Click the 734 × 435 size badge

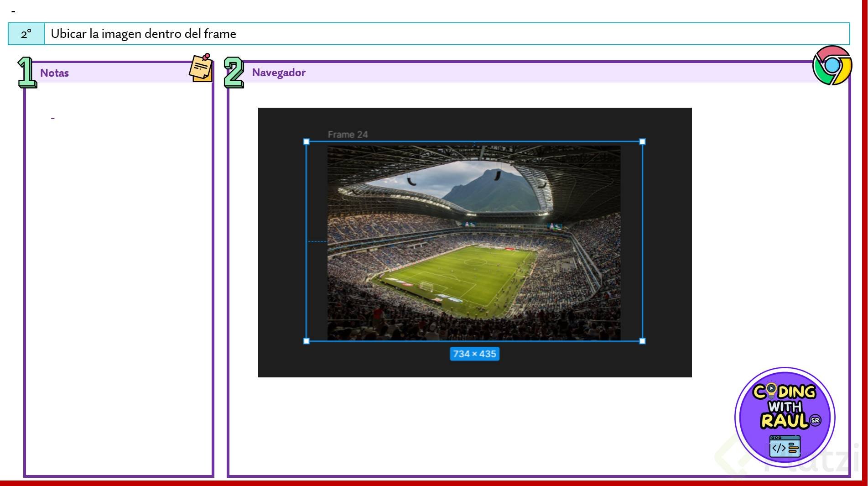coord(474,354)
